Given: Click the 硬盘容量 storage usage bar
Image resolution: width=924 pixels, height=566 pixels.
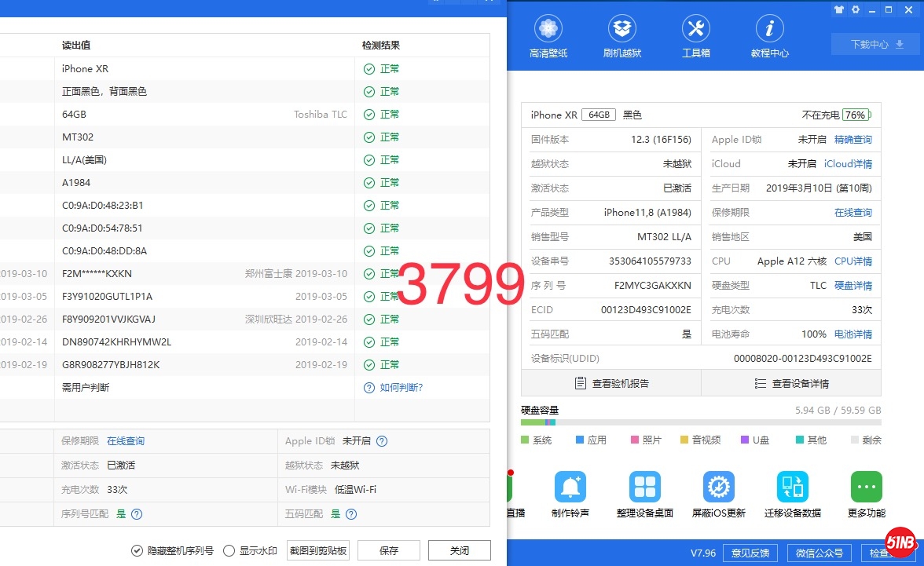Looking at the screenshot, I should pyautogui.click(x=701, y=423).
